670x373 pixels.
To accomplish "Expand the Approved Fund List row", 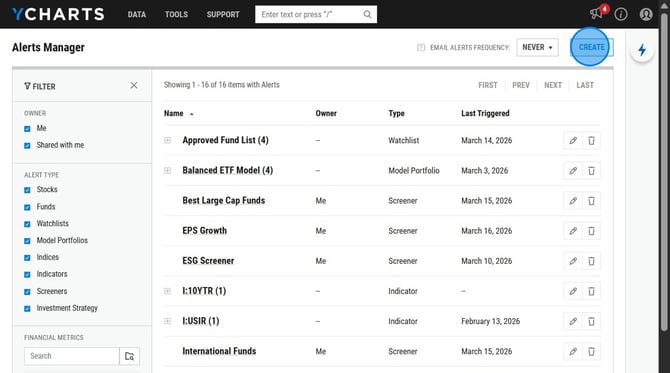I will tap(168, 140).
